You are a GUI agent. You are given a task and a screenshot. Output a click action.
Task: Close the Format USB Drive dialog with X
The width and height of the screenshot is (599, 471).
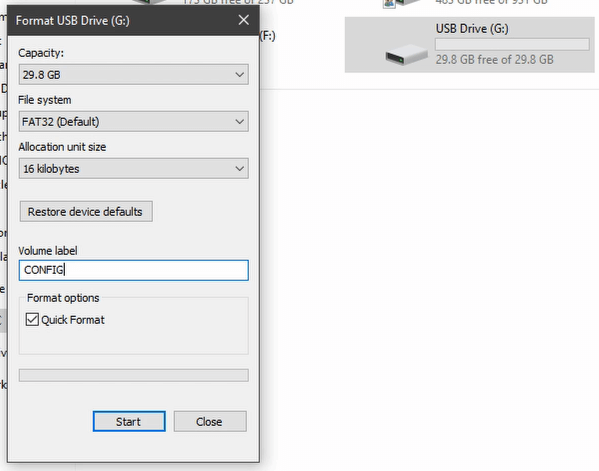click(243, 20)
